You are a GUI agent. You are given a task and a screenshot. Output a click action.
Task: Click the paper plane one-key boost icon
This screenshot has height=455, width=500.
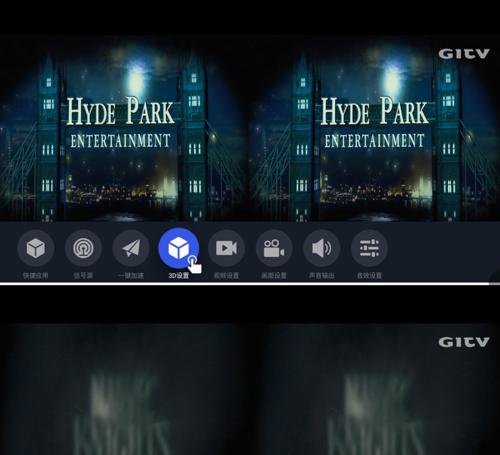pos(131,248)
